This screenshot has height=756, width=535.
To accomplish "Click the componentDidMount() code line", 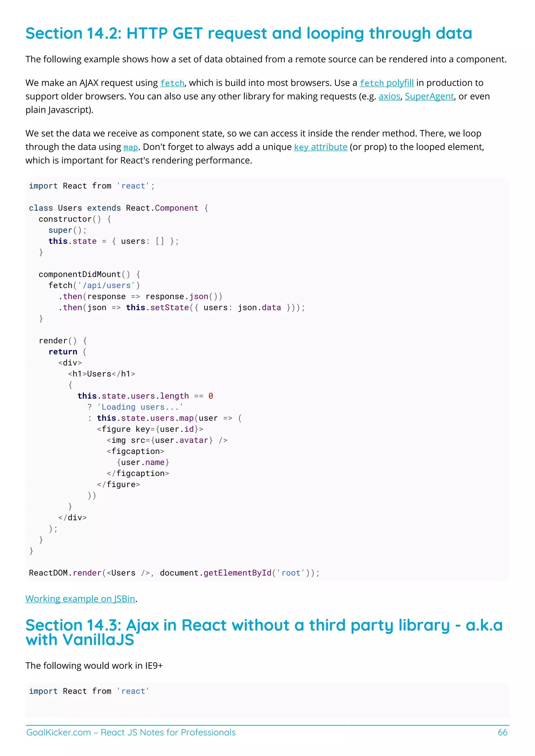I will pyautogui.click(x=89, y=274).
